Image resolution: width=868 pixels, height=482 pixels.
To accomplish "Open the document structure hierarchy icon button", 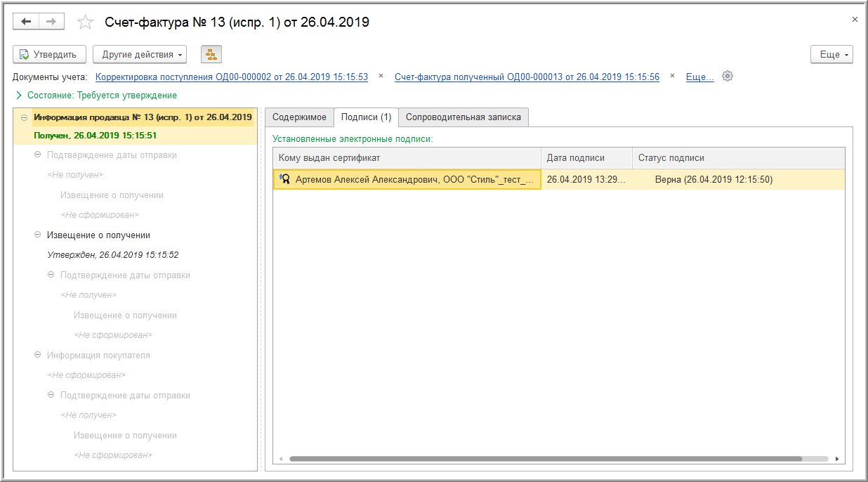I will click(211, 54).
